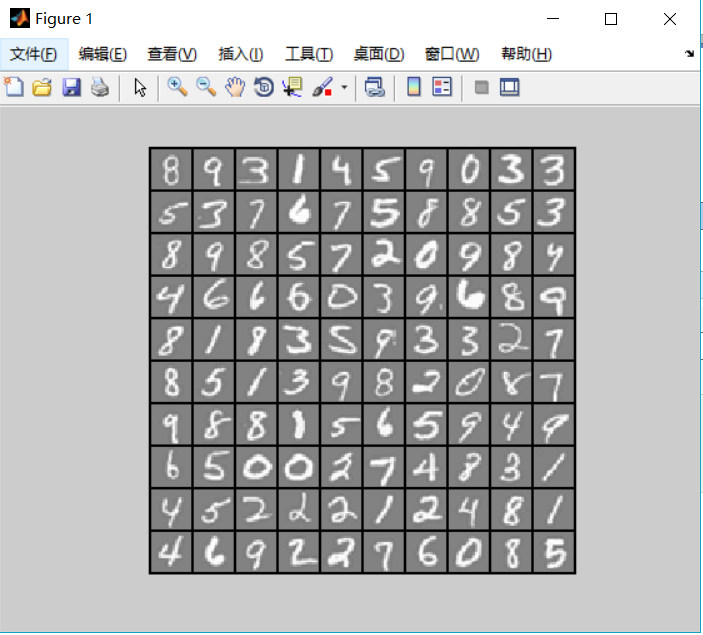Enable the Pan hand tool

coord(235,87)
